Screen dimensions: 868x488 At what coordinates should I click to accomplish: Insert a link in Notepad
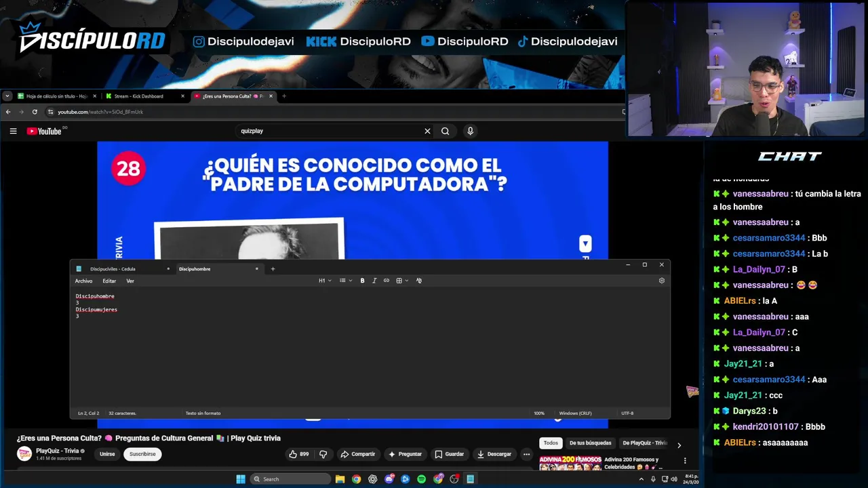pyautogui.click(x=387, y=281)
